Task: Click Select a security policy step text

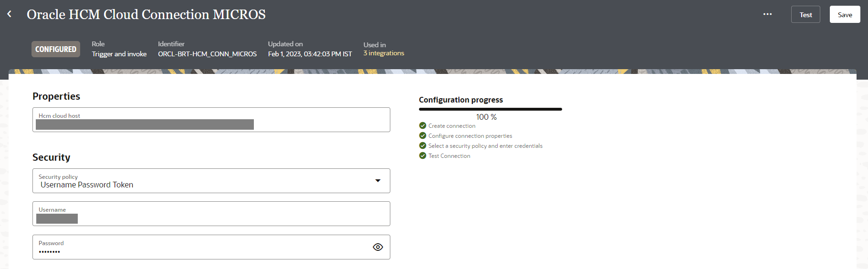Action: point(485,146)
